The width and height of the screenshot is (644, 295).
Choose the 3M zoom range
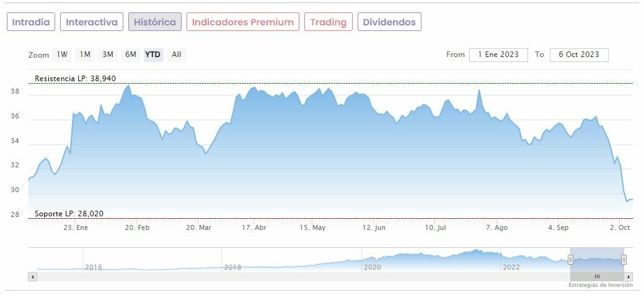108,55
